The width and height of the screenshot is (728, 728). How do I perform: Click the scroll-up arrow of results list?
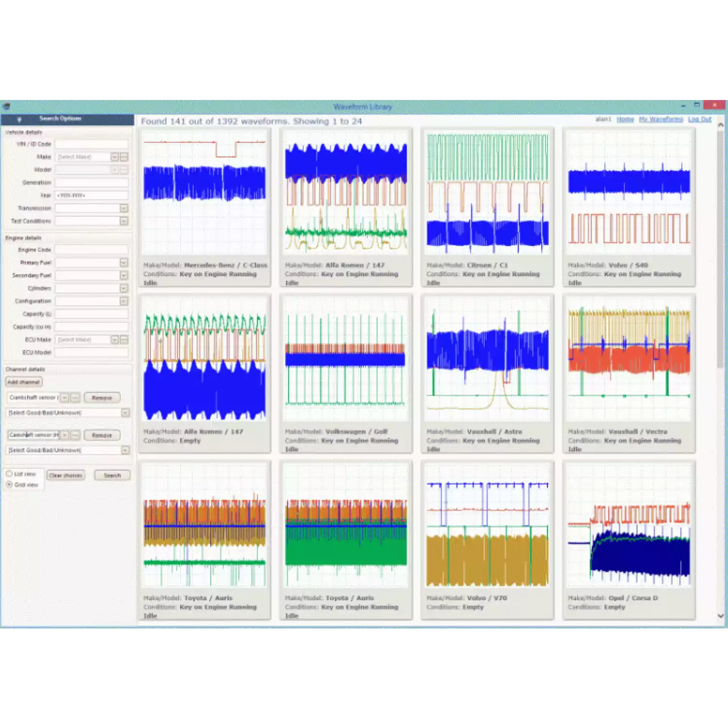(720, 125)
